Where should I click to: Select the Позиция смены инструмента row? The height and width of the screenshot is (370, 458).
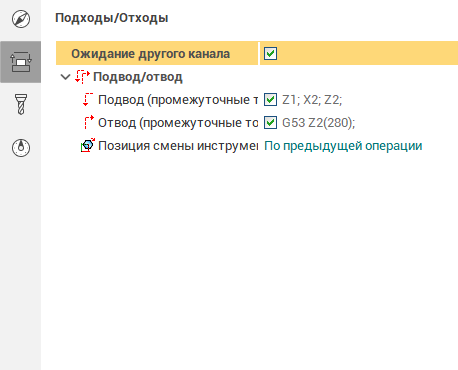257,146
